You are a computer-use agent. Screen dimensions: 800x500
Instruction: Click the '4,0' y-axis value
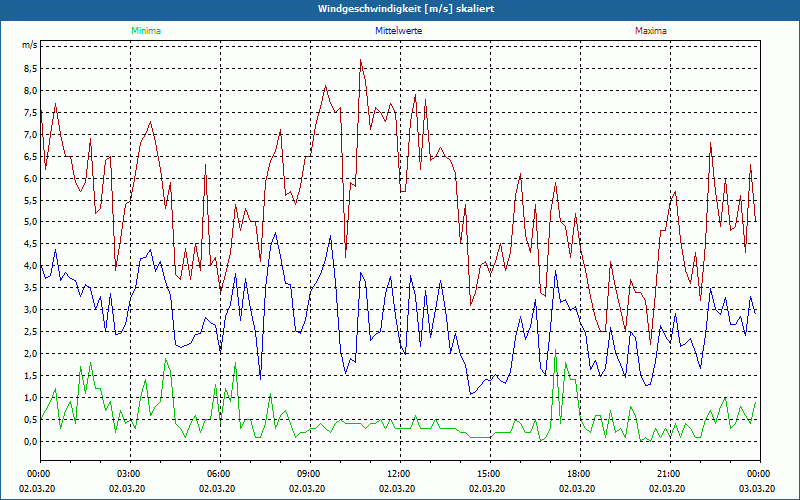point(31,266)
